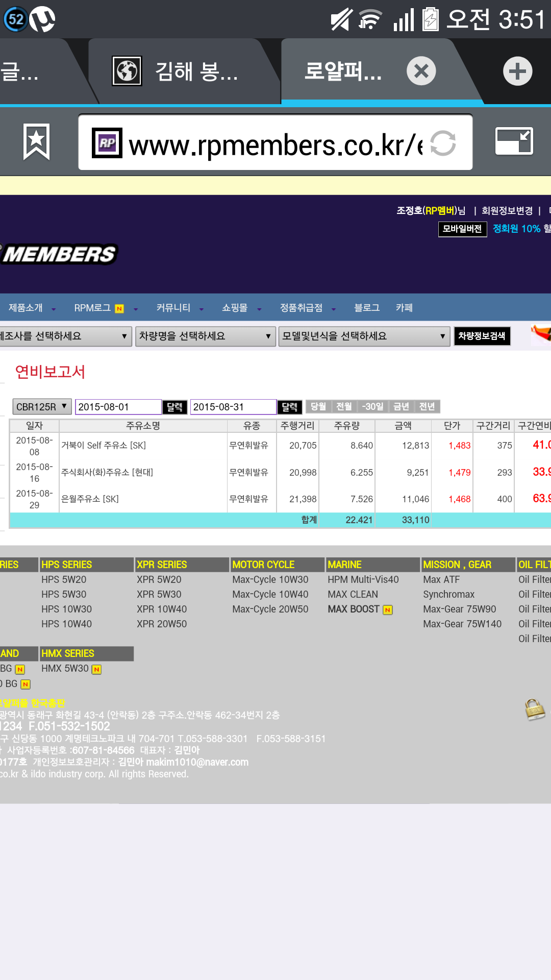Tap the RP site favicon in address bar
Image resolution: width=551 pixels, height=980 pixels.
point(107,143)
